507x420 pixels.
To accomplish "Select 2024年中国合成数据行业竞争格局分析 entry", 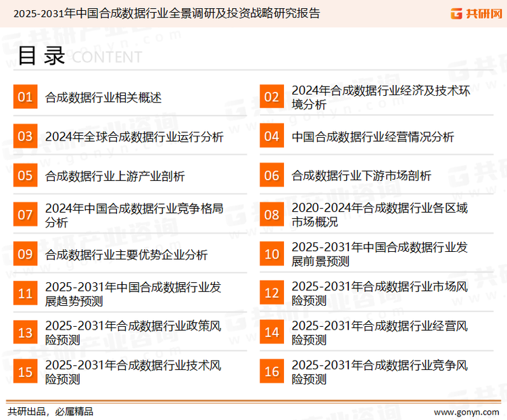I will (x=134, y=215).
